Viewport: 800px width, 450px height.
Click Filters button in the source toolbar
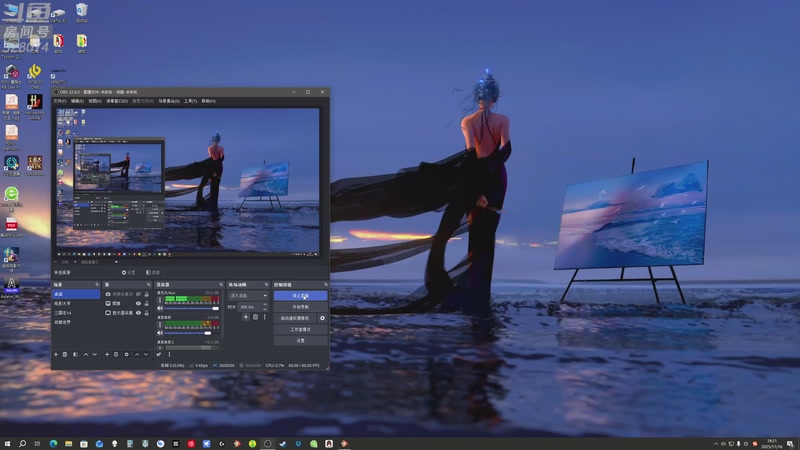point(153,272)
